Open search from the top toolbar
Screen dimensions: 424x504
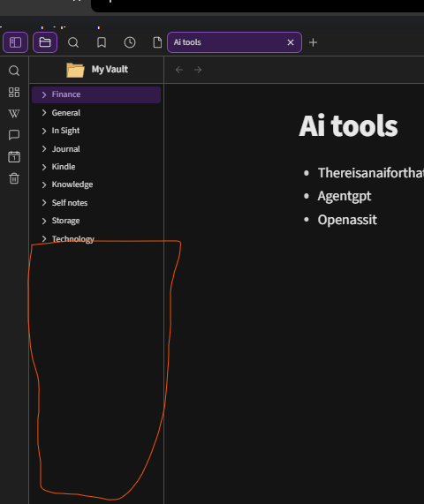pyautogui.click(x=73, y=42)
